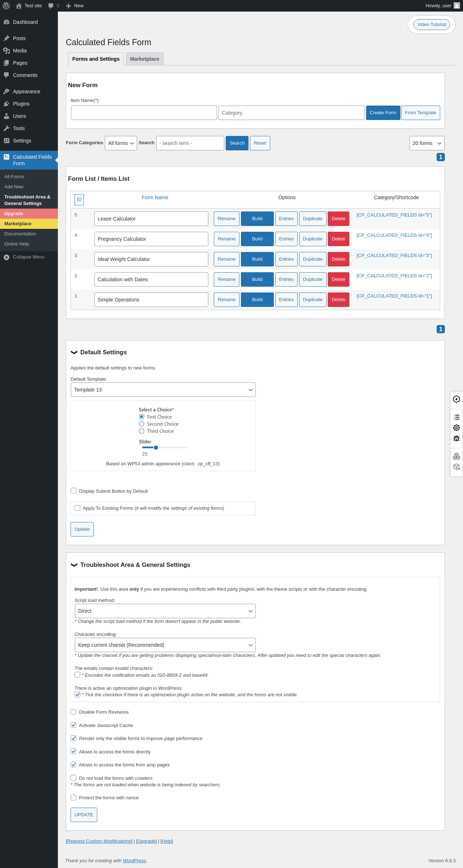
Task: Sort by the ID column header
Action: (x=79, y=200)
